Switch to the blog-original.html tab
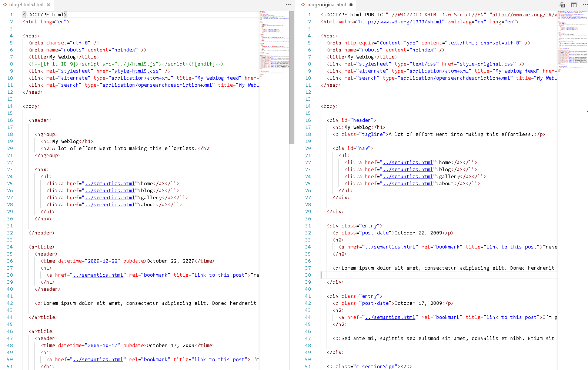The width and height of the screenshot is (588, 370). (326, 5)
